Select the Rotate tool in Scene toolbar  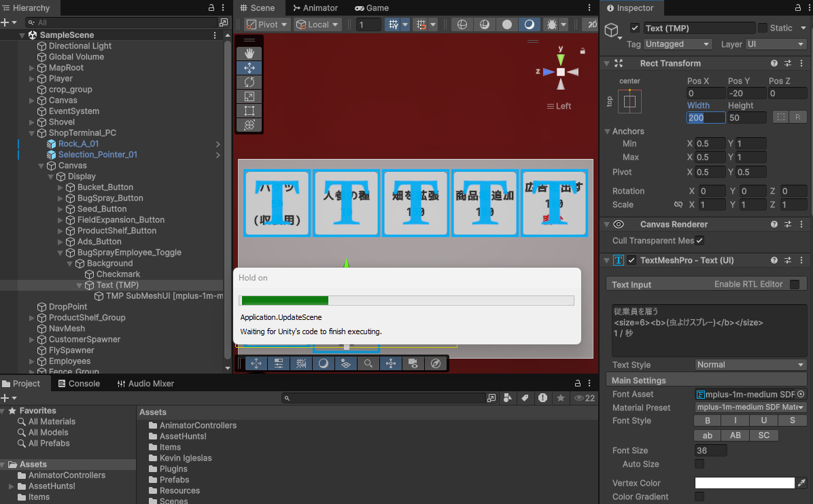pos(249,82)
